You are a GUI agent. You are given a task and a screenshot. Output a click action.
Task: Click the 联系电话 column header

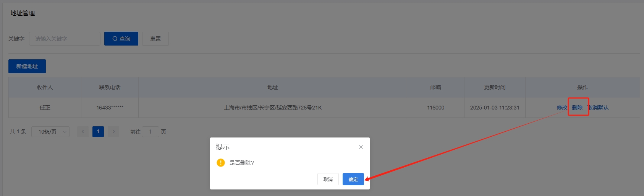click(x=110, y=87)
